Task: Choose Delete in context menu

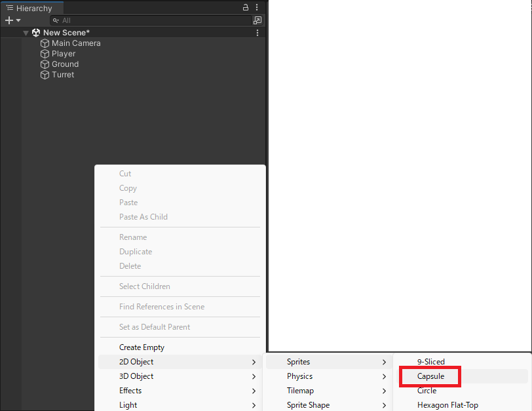Action: pyautogui.click(x=130, y=265)
